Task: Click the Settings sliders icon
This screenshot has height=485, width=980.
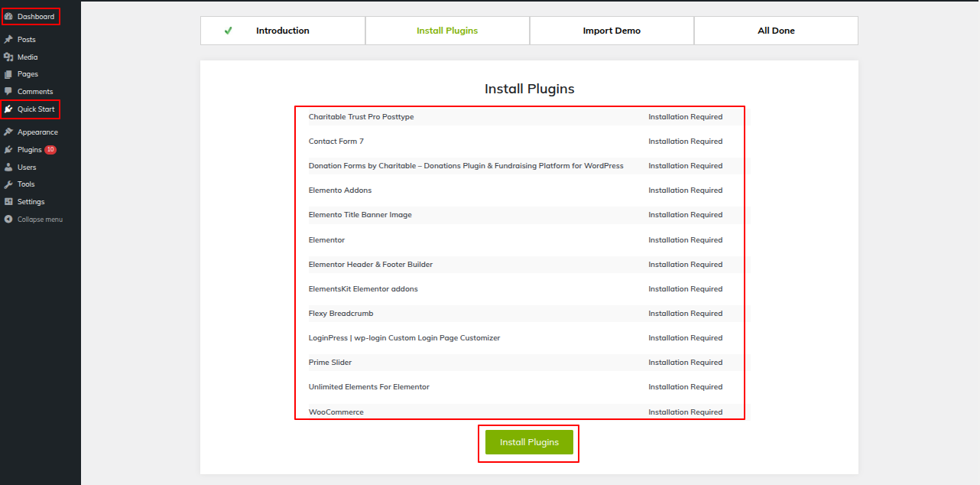Action: (8, 202)
